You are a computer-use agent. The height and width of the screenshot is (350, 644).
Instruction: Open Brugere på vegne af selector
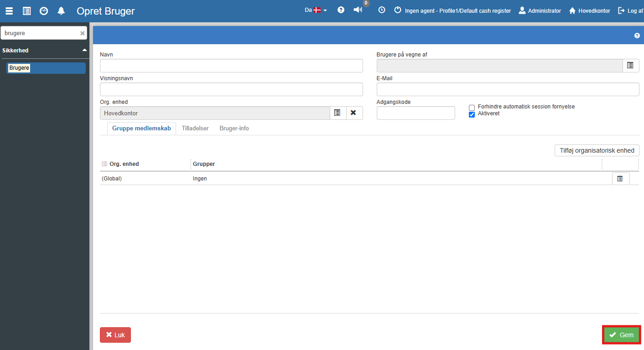(630, 66)
